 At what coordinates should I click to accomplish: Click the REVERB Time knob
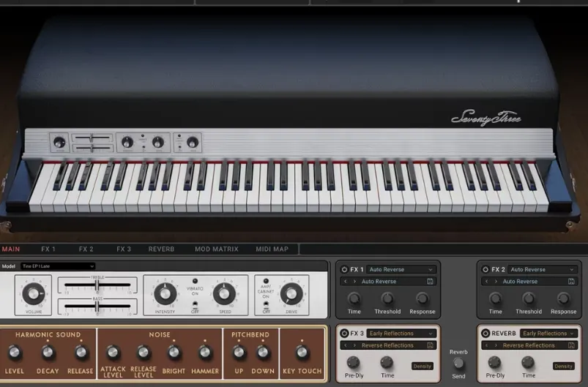(528, 362)
